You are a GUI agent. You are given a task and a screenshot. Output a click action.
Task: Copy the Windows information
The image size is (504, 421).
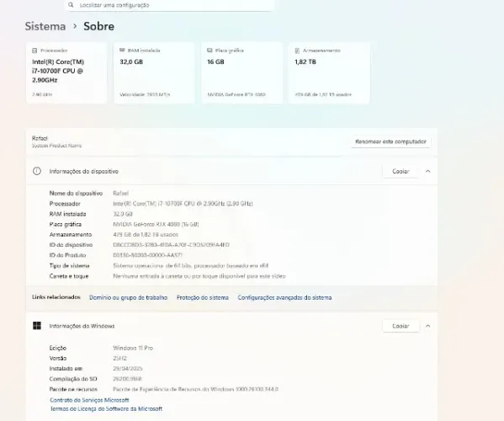(401, 326)
